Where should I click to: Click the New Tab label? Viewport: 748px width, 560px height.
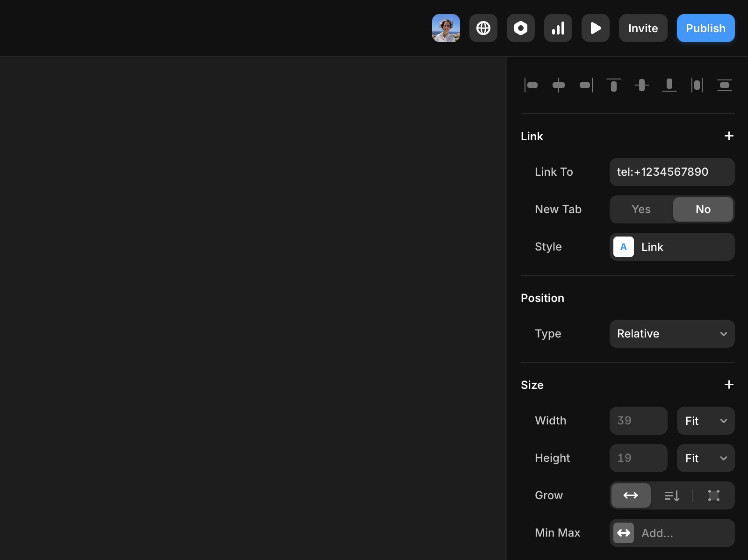(x=558, y=209)
